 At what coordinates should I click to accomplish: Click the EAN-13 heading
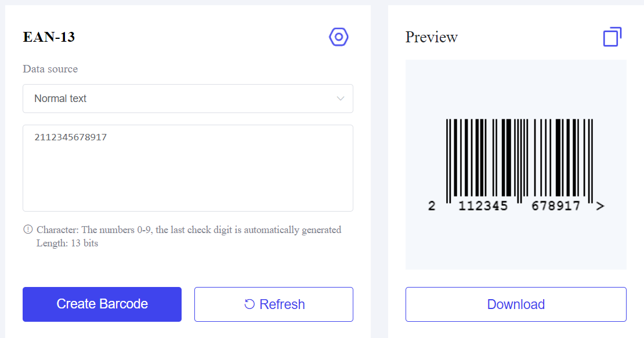49,37
